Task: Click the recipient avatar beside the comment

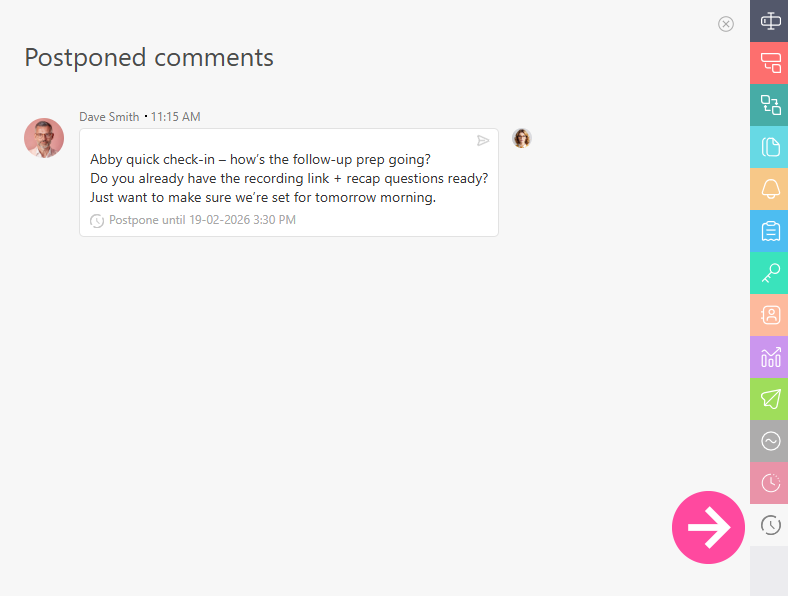Action: [522, 138]
